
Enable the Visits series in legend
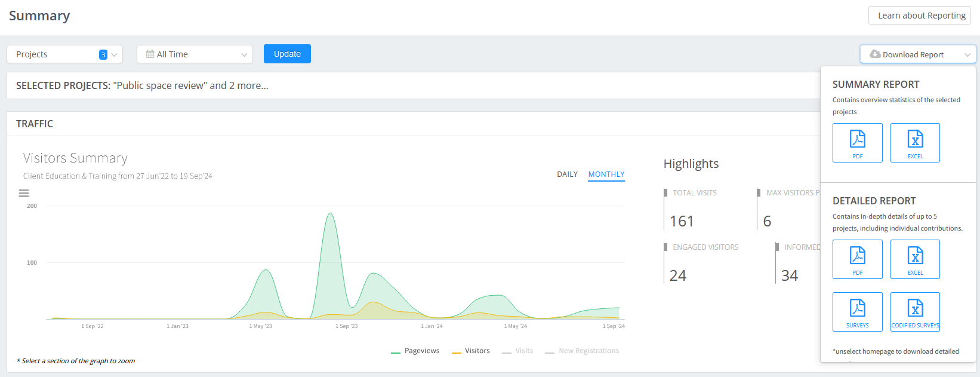(517, 351)
